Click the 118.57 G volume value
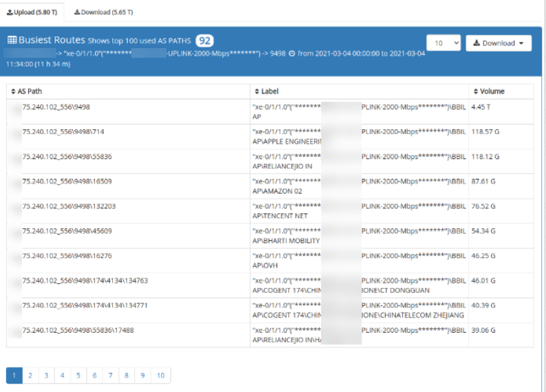This screenshot has height=392, width=546. (485, 131)
